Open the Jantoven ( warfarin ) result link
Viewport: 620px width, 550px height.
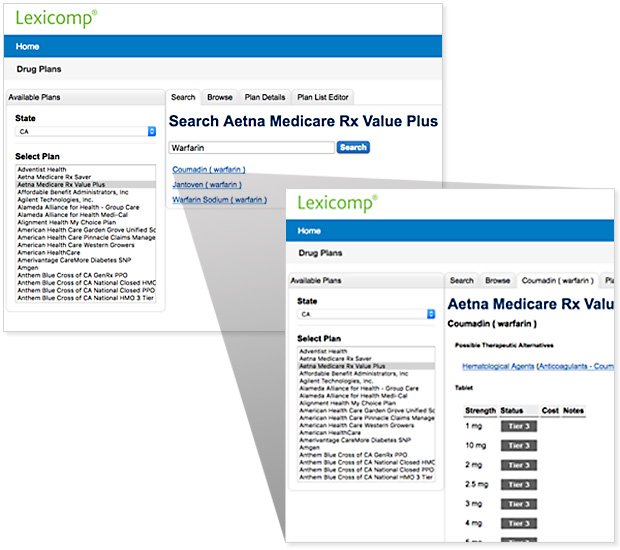pyautogui.click(x=207, y=184)
